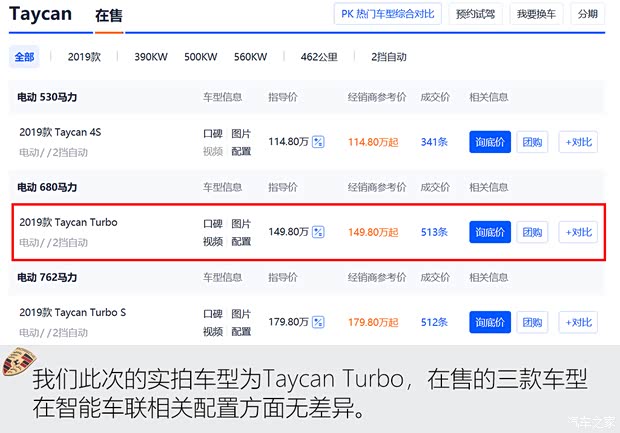Add Taycan Turbo to comparison with +对比
Screen dimensions: 620x433
click(x=578, y=232)
